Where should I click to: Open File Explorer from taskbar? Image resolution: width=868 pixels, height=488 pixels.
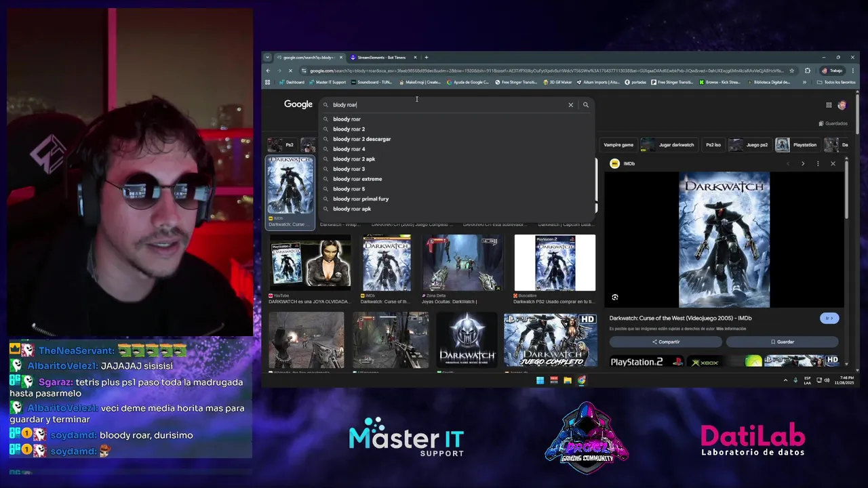(568, 380)
